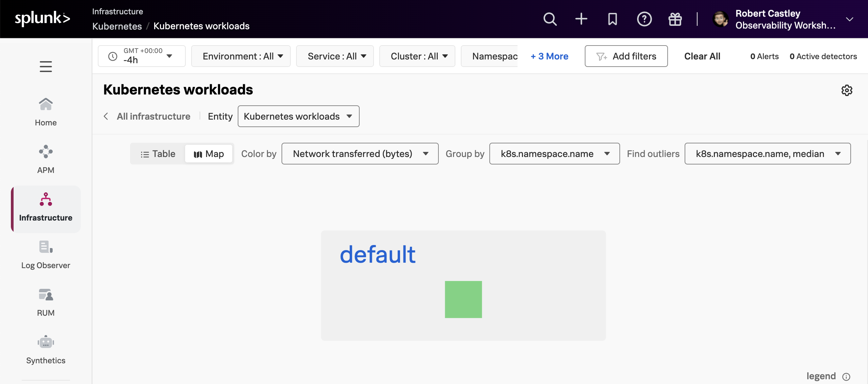Go to APM in the sidebar
The width and height of the screenshot is (868, 384).
[x=46, y=159]
